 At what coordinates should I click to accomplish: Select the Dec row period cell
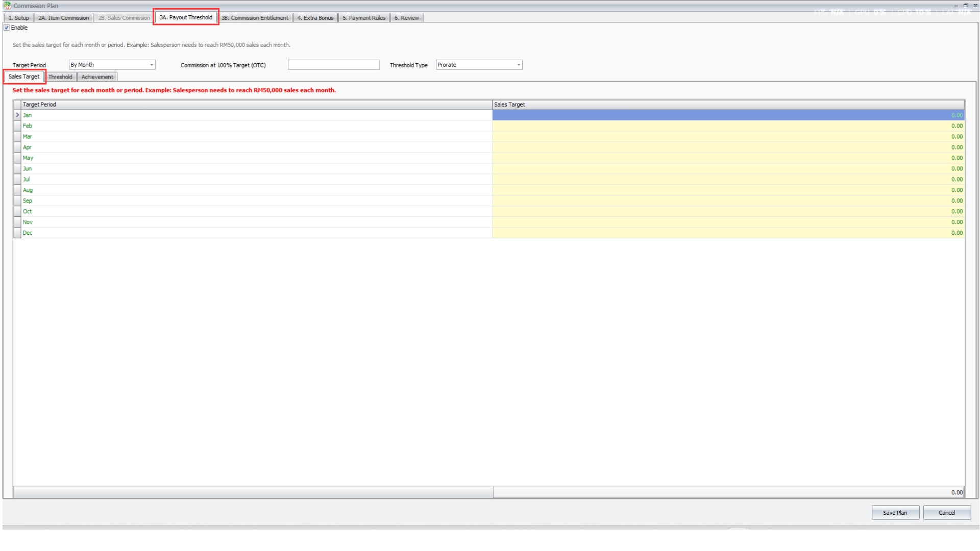tap(257, 233)
